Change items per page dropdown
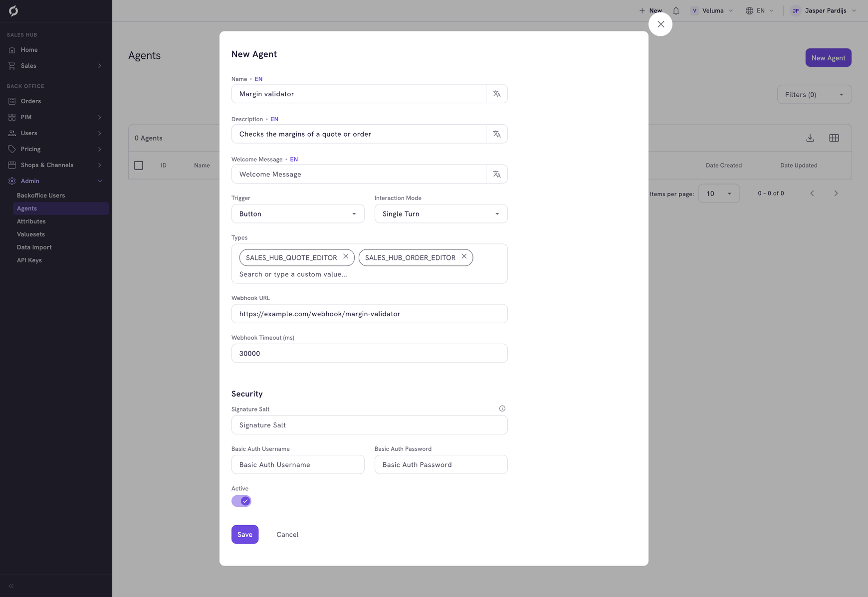 point(719,194)
